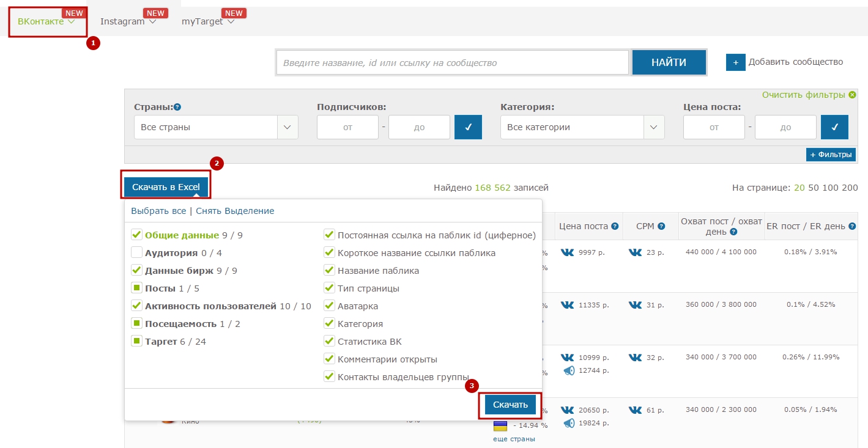Click the Выбрать все link
The width and height of the screenshot is (868, 448).
coord(158,211)
